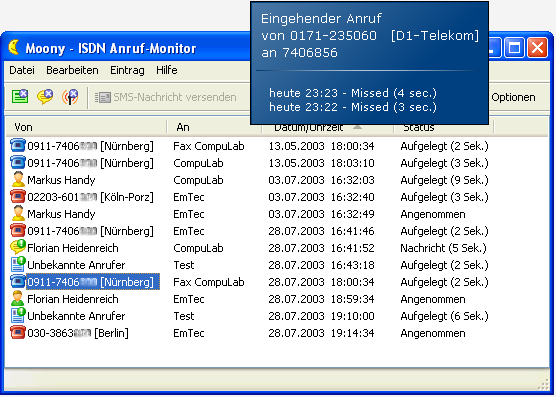The image size is (556, 397).
Task: Sort by the Von column header
Action: [x=86, y=127]
